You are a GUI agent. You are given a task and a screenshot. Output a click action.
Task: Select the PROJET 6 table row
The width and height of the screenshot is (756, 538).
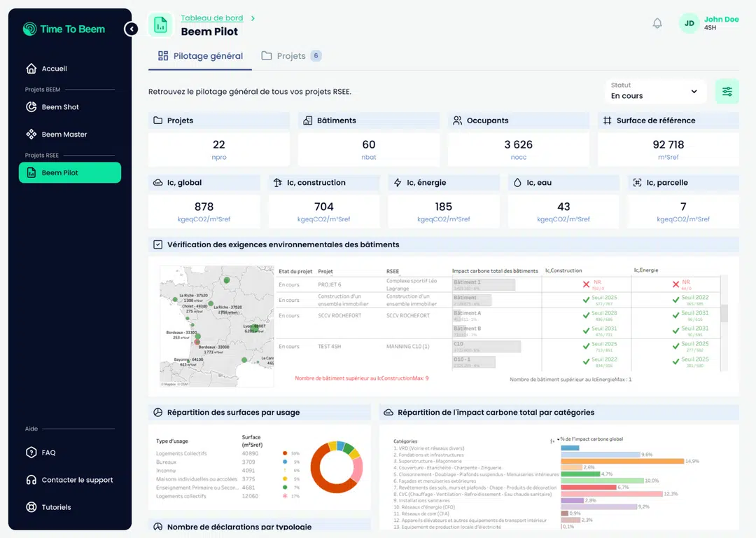[x=499, y=284]
